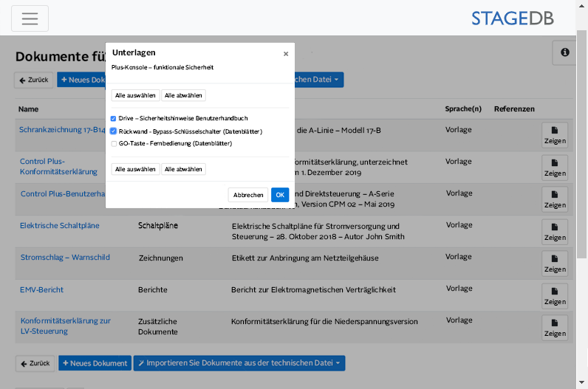Close the Unterlagen dialog with X
This screenshot has height=389, width=588.
tap(286, 54)
